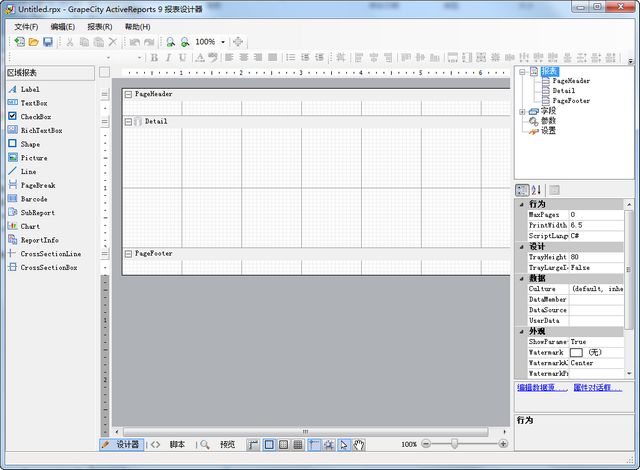
Task: Expand the 字段 tree node
Action: [x=522, y=111]
